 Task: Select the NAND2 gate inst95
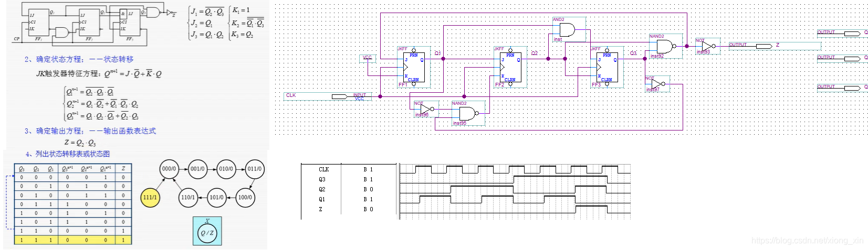tap(467, 113)
